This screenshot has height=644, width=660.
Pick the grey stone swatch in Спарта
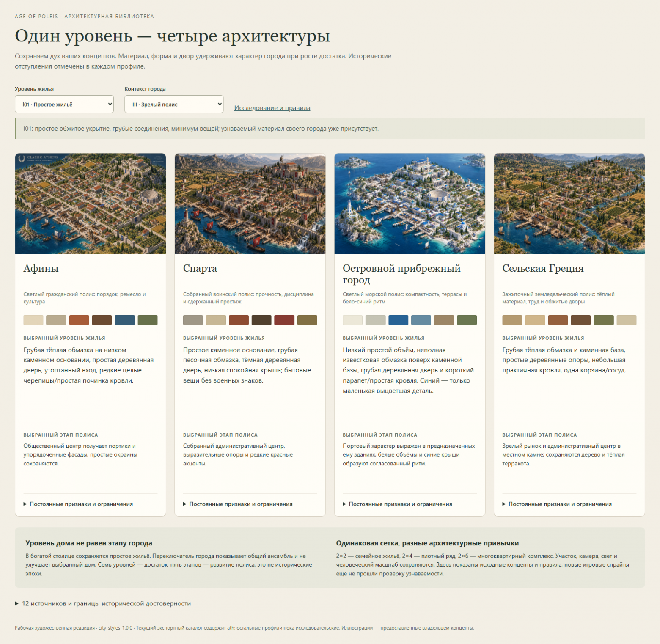[x=193, y=320]
